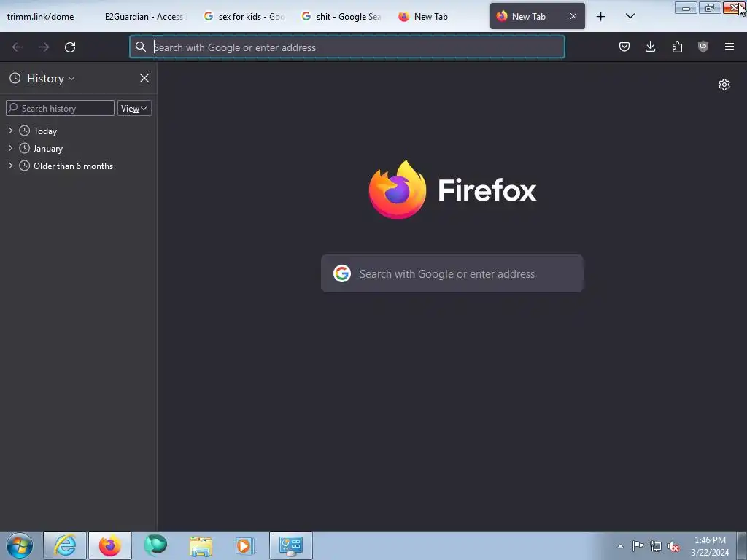The height and width of the screenshot is (560, 747).
Task: Click the new tab personalize gear icon
Action: coord(724,85)
